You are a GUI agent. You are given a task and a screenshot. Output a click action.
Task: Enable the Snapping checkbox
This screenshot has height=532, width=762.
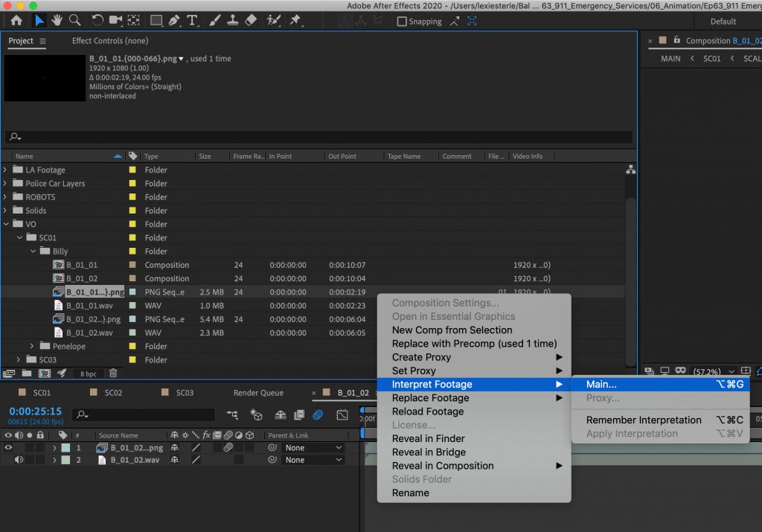402,22
